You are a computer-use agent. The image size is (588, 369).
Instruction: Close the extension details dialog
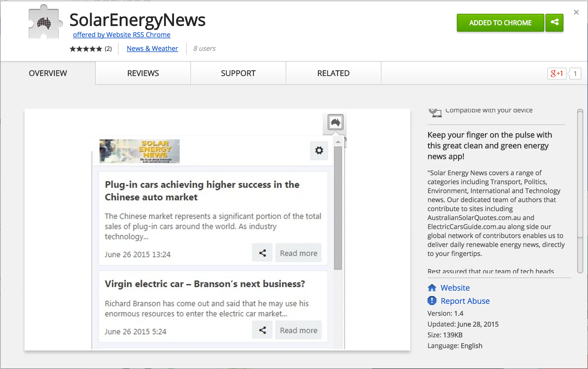pyautogui.click(x=576, y=12)
